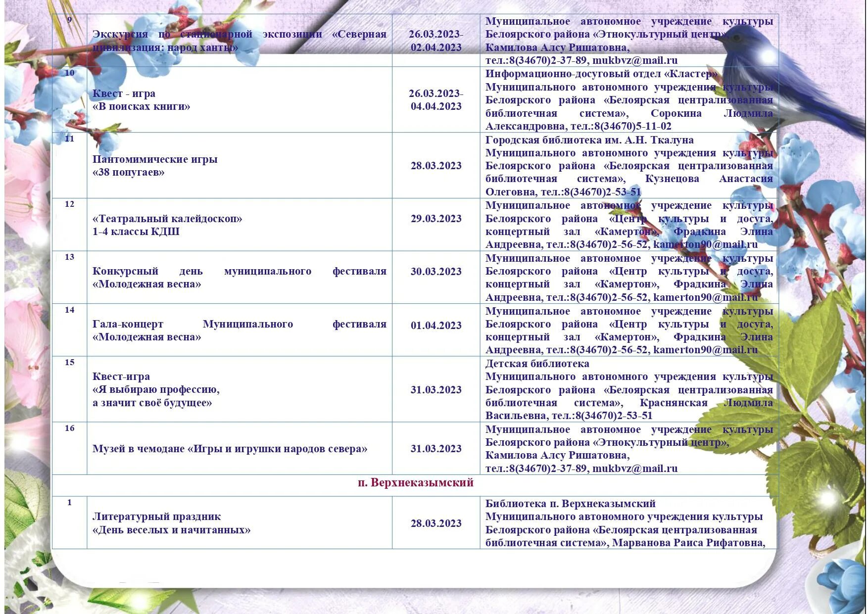
Task: Click the Библиотека п. Верхнеказымский organizer text
Action: coord(571,504)
